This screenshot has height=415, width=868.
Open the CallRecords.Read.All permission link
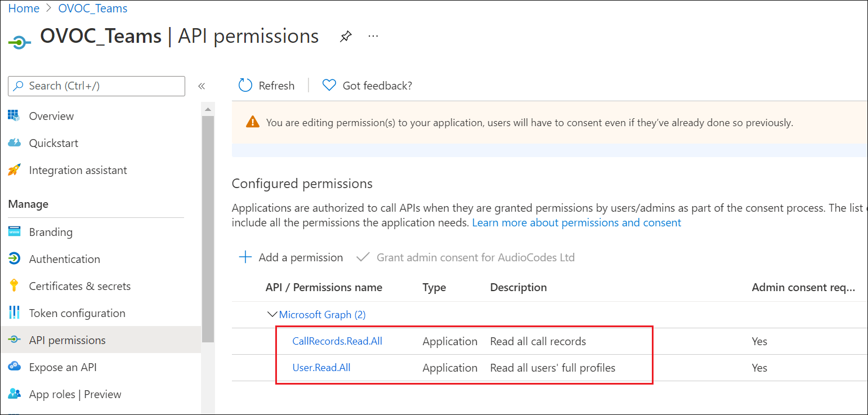(x=337, y=341)
